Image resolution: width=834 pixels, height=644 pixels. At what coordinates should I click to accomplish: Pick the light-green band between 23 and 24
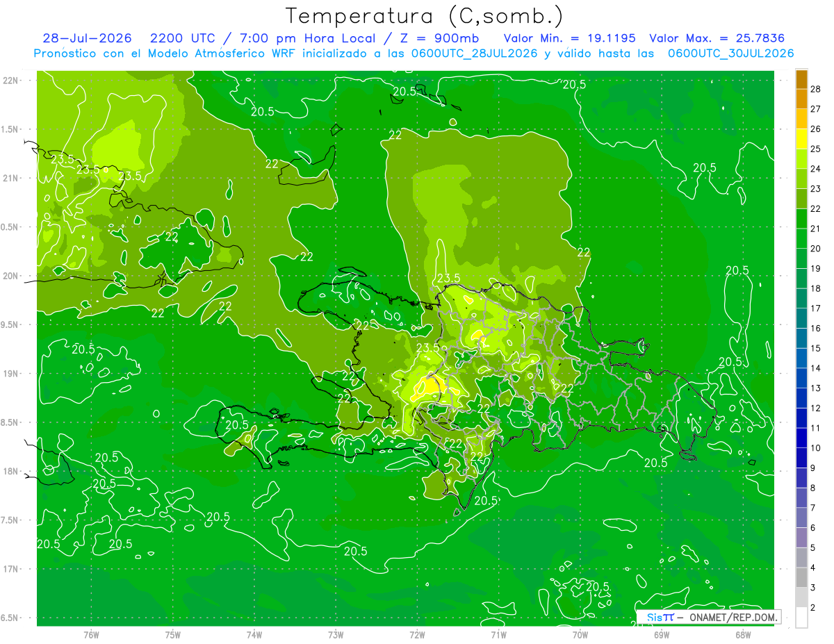[801, 179]
